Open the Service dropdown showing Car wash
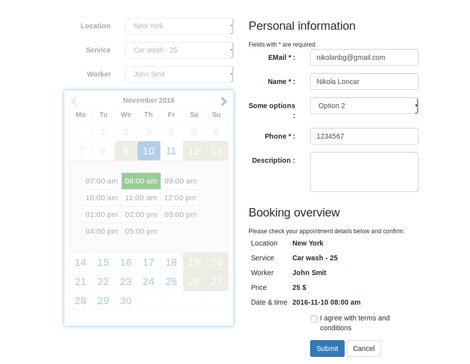 pos(179,50)
